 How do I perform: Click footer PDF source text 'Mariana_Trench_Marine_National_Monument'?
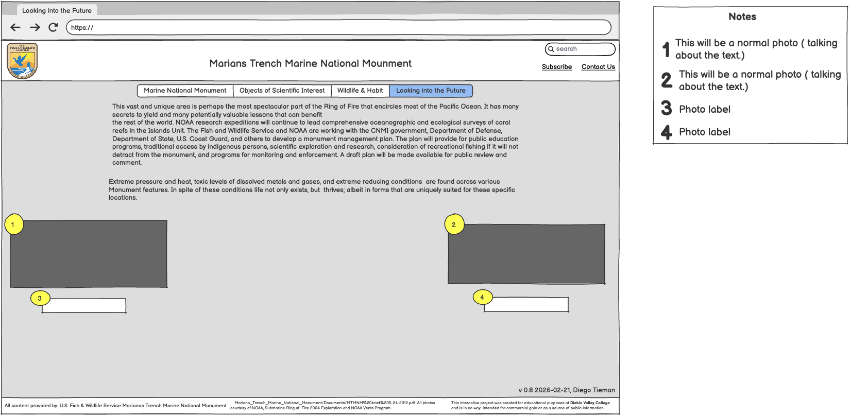(x=333, y=406)
